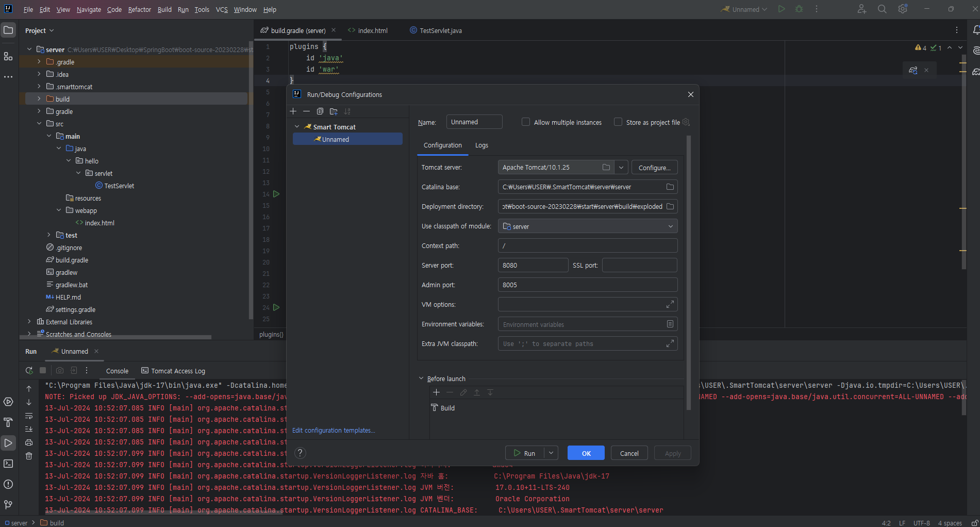This screenshot has height=527, width=980.
Task: Open Search Everywhere magnifier
Action: (x=882, y=9)
